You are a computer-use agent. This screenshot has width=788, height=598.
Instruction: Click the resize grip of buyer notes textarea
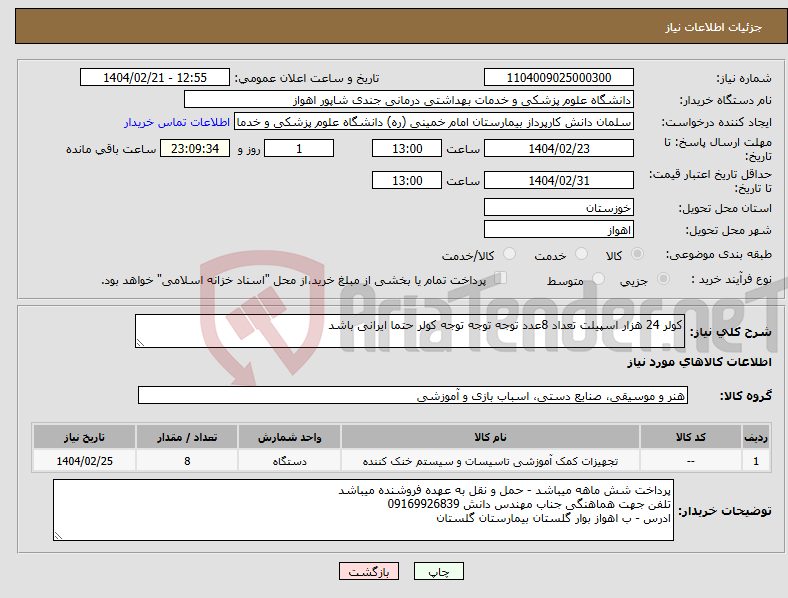[58, 536]
